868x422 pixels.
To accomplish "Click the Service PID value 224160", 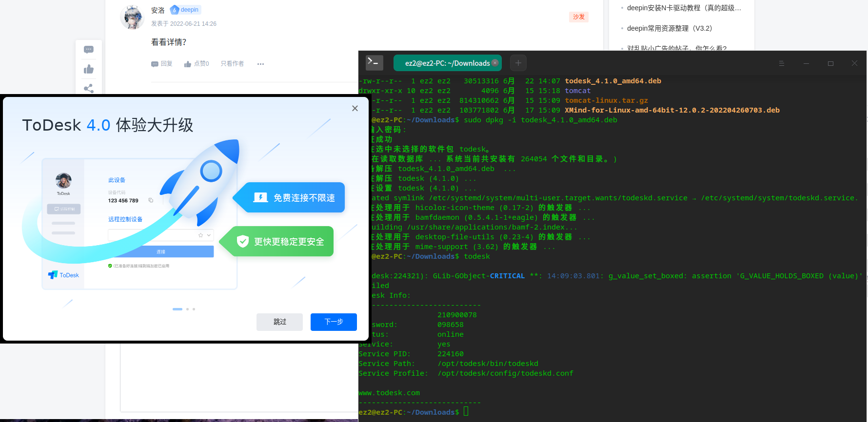I will pyautogui.click(x=451, y=354).
